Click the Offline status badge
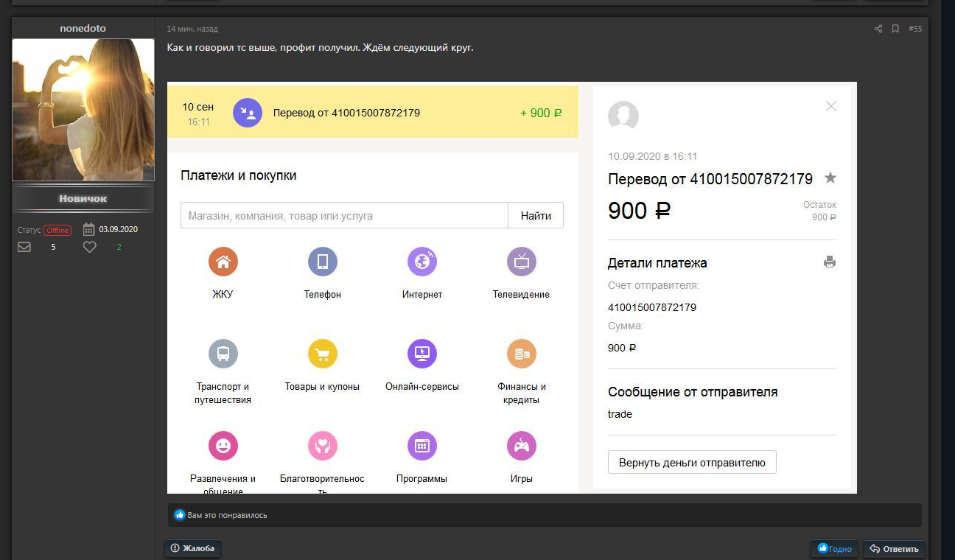 coord(57,230)
